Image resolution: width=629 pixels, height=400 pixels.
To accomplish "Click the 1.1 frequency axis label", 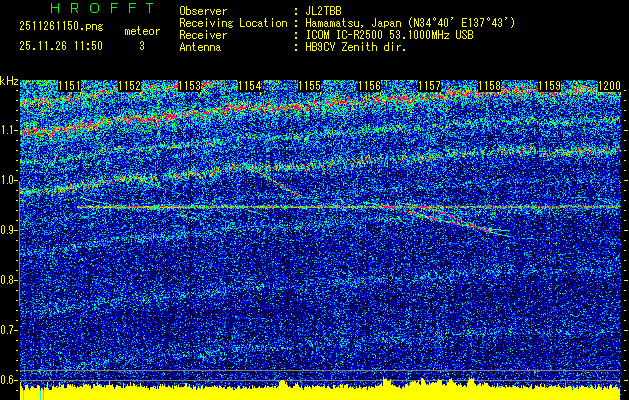I will click(9, 130).
